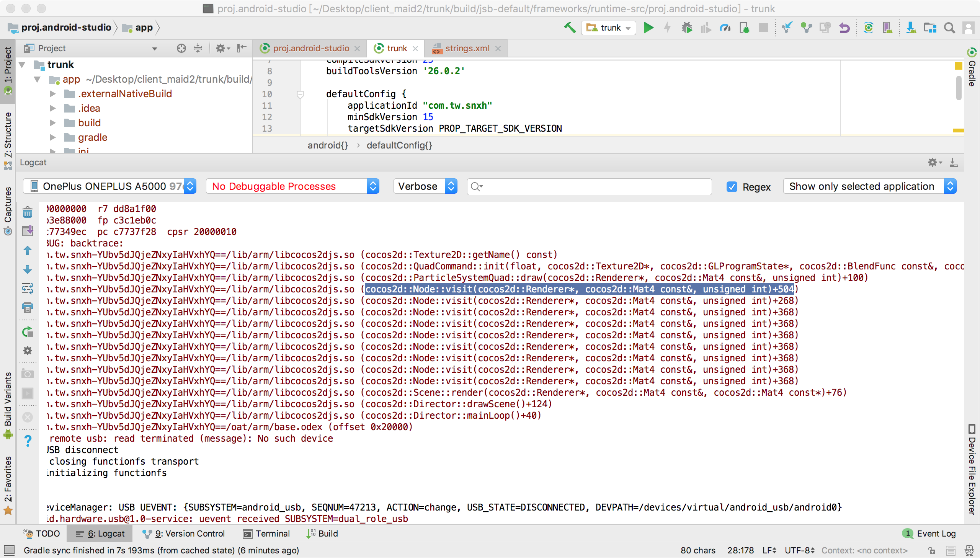This screenshot has height=558, width=980.
Task: Click the green Run app button
Action: (648, 28)
